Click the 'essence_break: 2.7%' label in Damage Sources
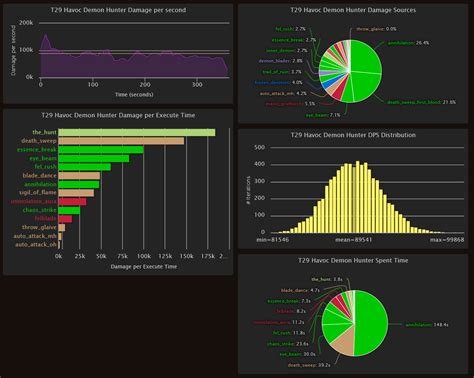 click(x=294, y=40)
